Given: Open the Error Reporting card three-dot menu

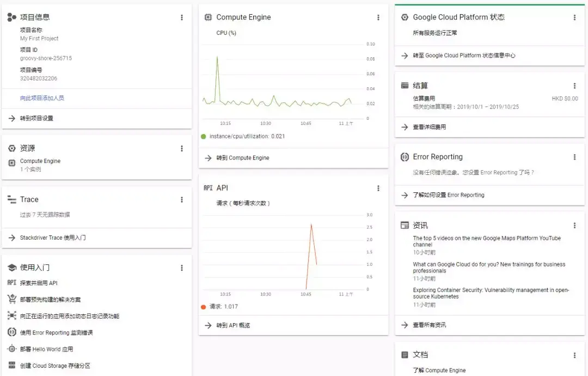Looking at the screenshot, I should pyautogui.click(x=574, y=157).
